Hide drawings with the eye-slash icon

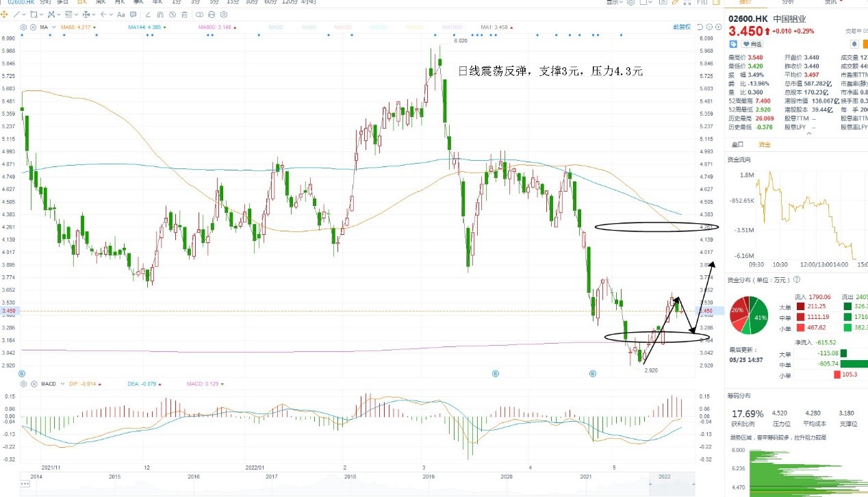(172, 14)
